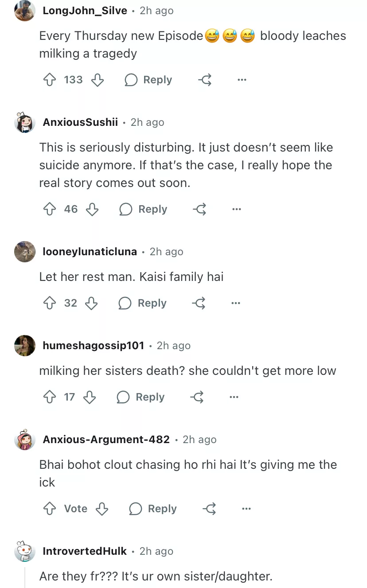Upvote Anxious-Argument-482's comment
Viewport: 367px width, 588px height.
(49, 509)
